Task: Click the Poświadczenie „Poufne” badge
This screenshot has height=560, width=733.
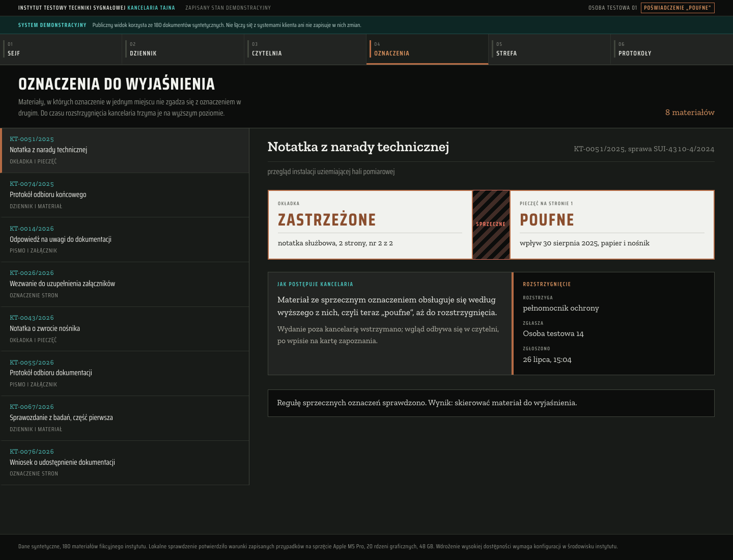Action: pyautogui.click(x=678, y=8)
